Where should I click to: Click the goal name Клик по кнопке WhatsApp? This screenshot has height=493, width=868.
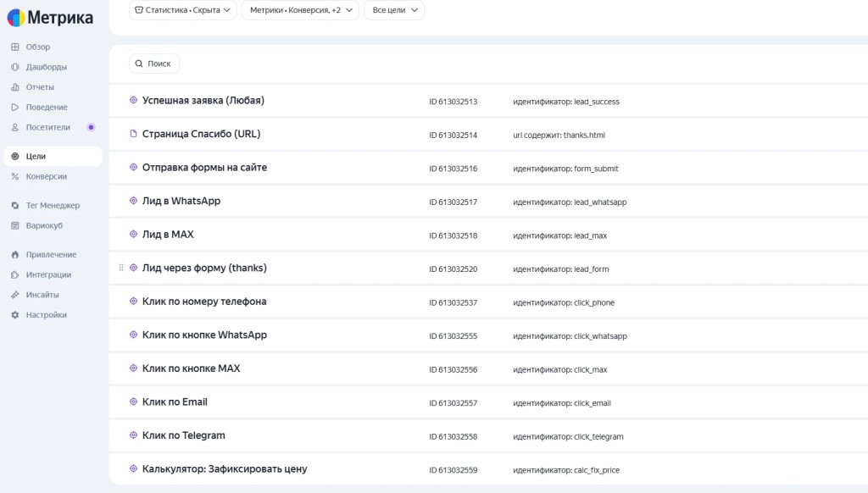[x=204, y=335]
